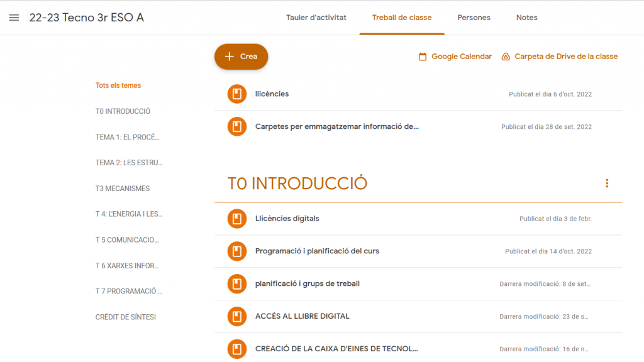This screenshot has height=362, width=644.
Task: Open the hamburger main menu
Action: click(x=14, y=18)
